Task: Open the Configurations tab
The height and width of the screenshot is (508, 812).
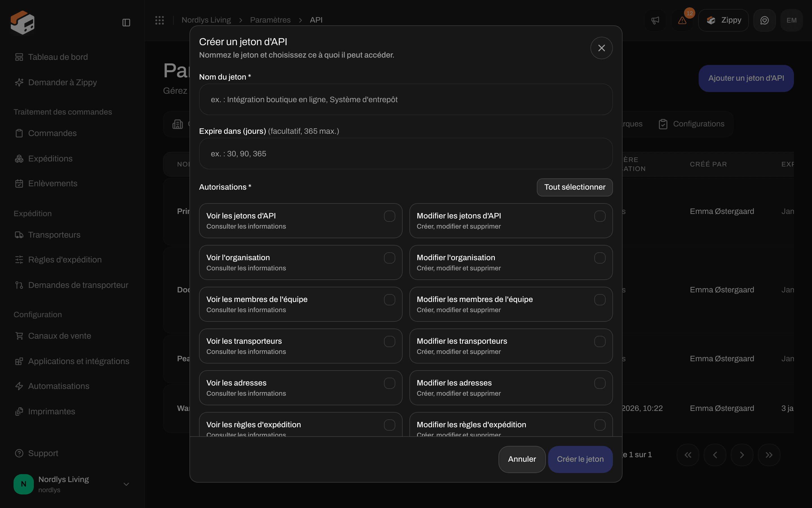Action: coord(691,124)
